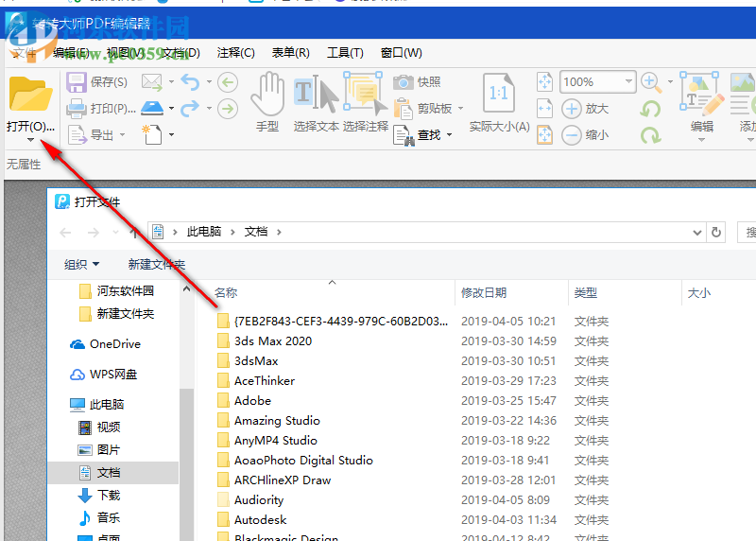Click the new document star icon

pyautogui.click(x=152, y=134)
